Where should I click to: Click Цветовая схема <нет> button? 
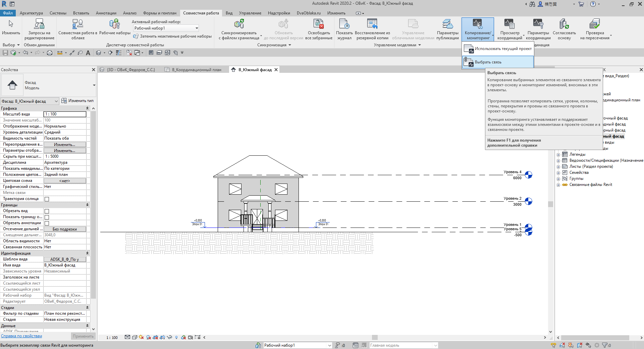(65, 181)
